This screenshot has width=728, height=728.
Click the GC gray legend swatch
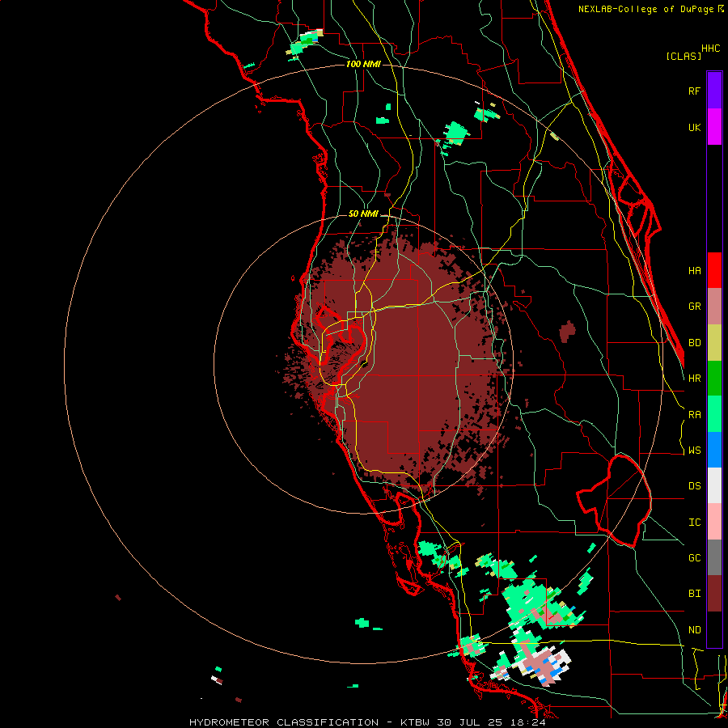coord(714,557)
